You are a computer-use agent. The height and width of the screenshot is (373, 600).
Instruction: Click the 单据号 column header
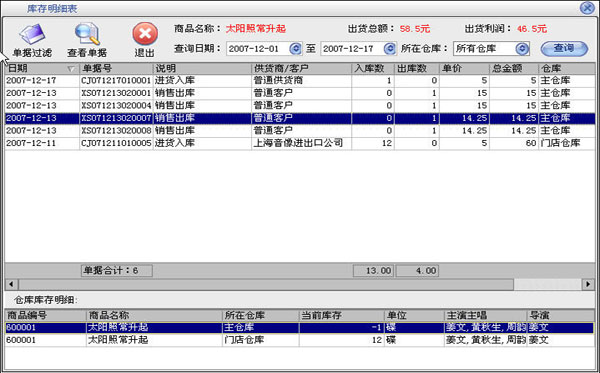[x=116, y=68]
